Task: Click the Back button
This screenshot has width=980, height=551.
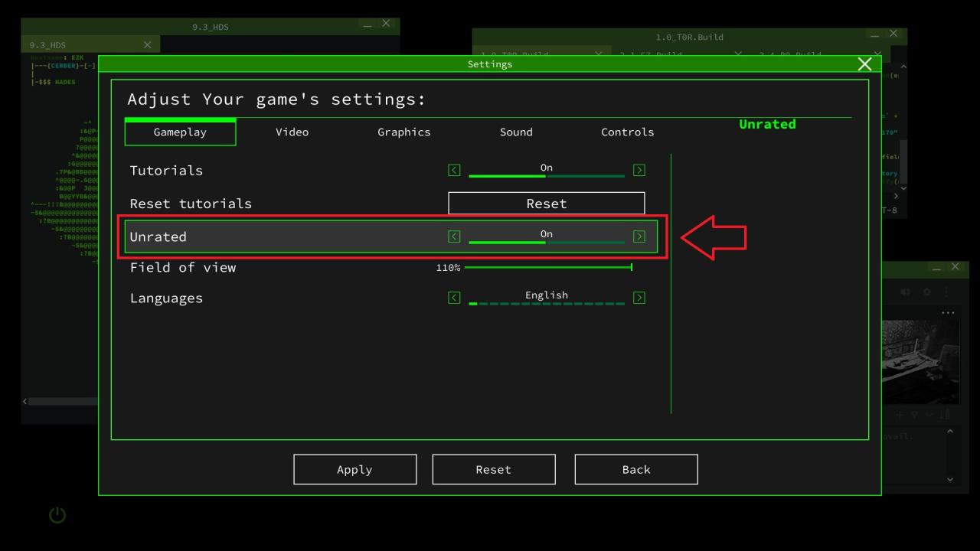Action: 635,470
